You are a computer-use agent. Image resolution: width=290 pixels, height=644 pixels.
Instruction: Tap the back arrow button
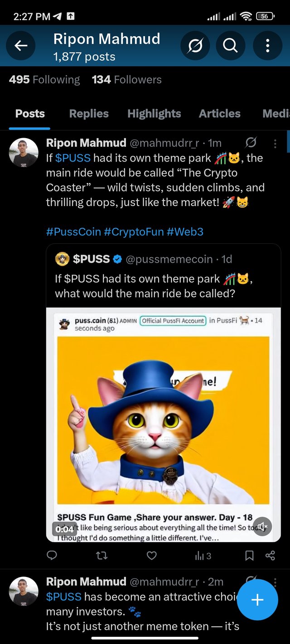pyautogui.click(x=21, y=45)
